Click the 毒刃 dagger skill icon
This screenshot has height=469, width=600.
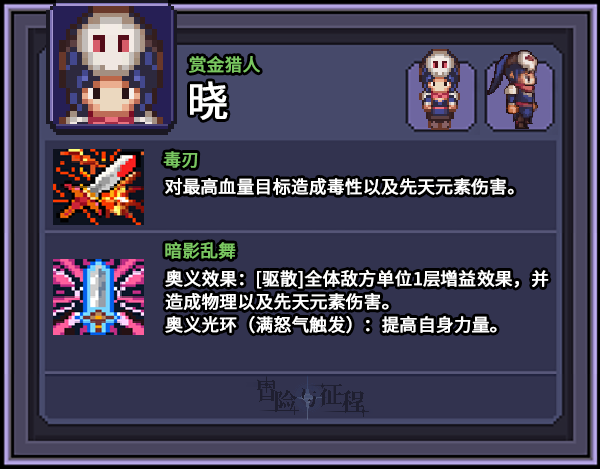(x=98, y=187)
